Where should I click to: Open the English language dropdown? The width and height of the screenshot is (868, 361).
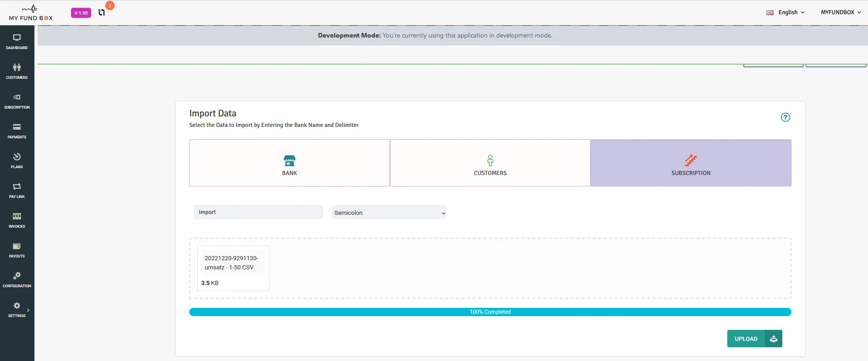coord(786,12)
